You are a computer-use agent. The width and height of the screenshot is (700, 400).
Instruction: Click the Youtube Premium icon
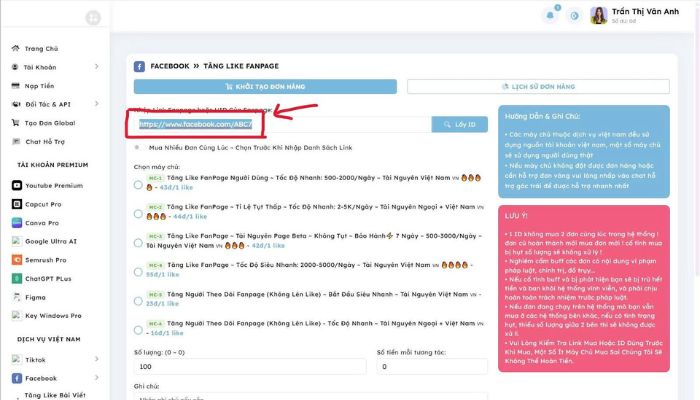(17, 185)
